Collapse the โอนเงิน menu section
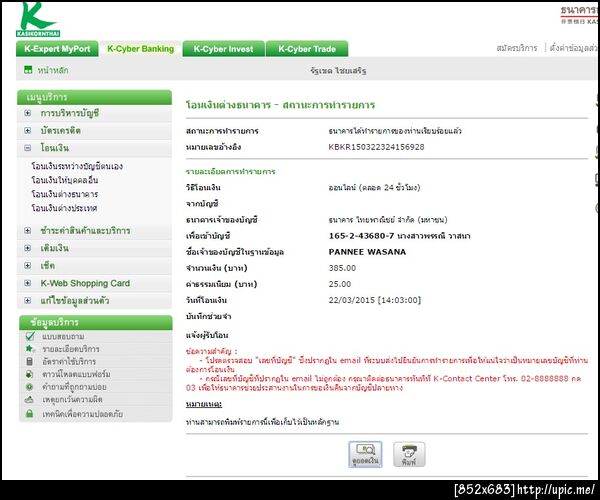Screen dimensions: 600x500 (28, 148)
